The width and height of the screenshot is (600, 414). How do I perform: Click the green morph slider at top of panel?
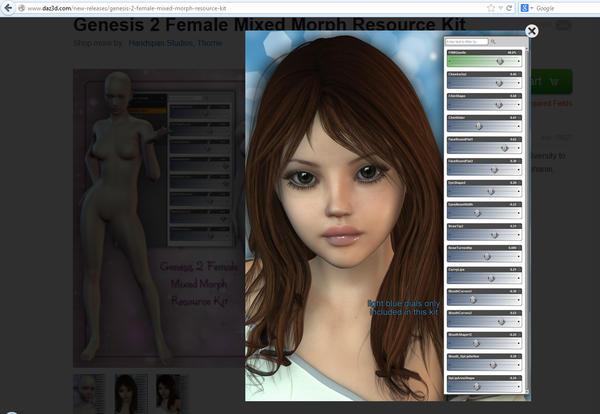[484, 59]
